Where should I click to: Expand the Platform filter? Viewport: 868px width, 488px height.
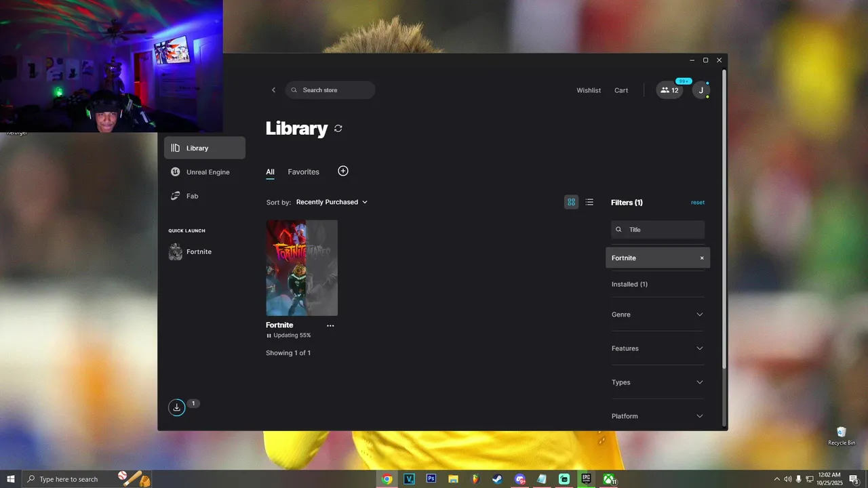658,416
